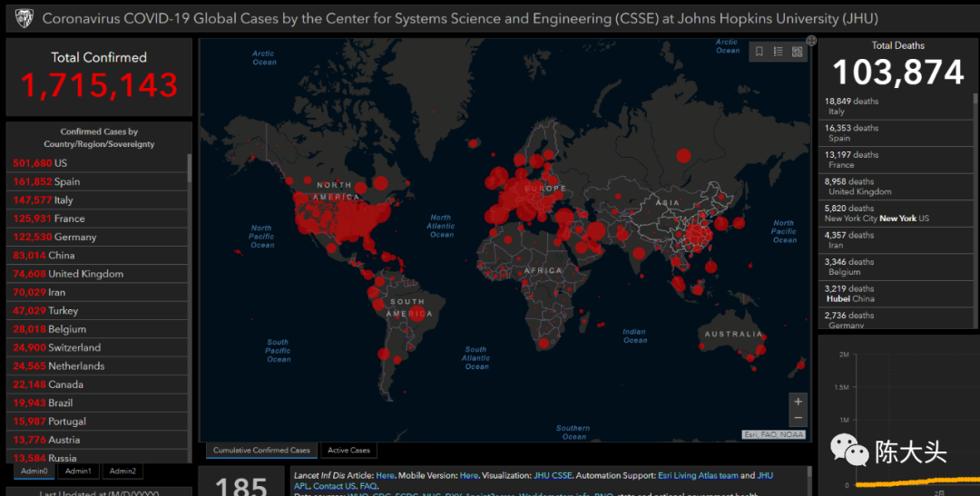
Task: Select the 13,776 Austria row
Action: [97, 440]
